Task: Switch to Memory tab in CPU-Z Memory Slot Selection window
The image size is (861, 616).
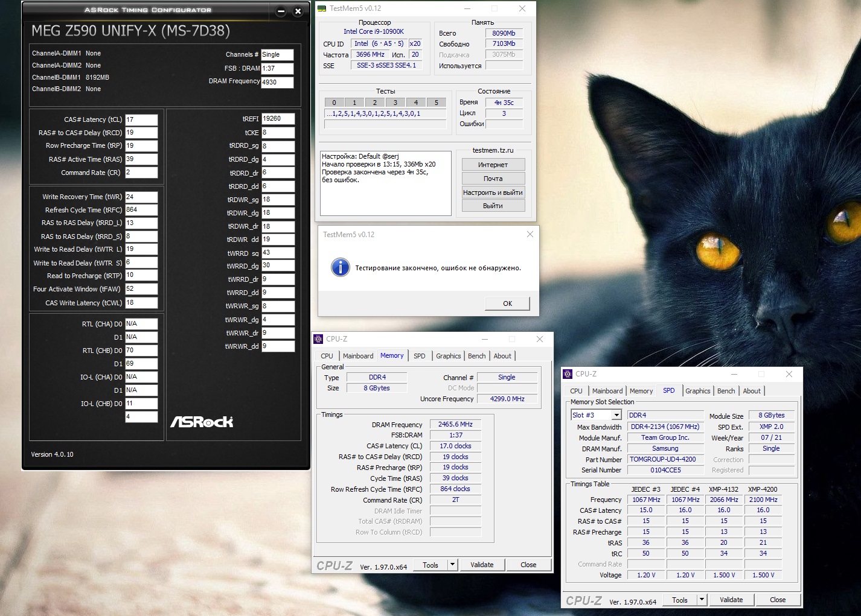Action: pos(641,391)
